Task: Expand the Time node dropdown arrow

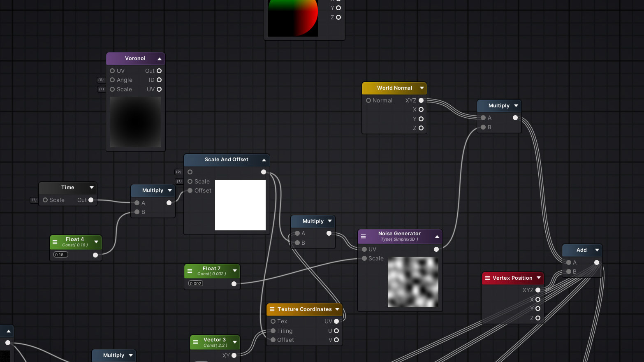Action: pos(92,188)
